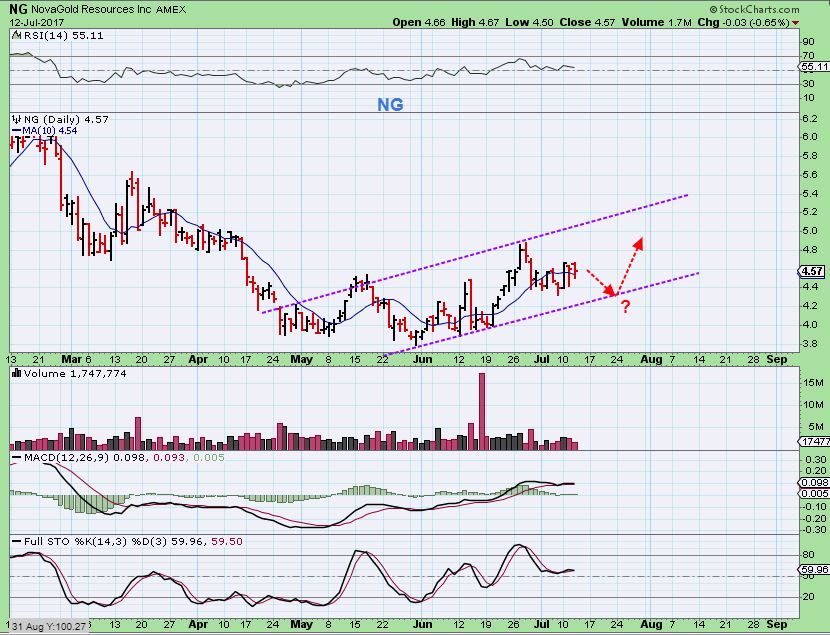The width and height of the screenshot is (830, 635).
Task: Click the Close 4.57 value in header
Action: pos(587,22)
